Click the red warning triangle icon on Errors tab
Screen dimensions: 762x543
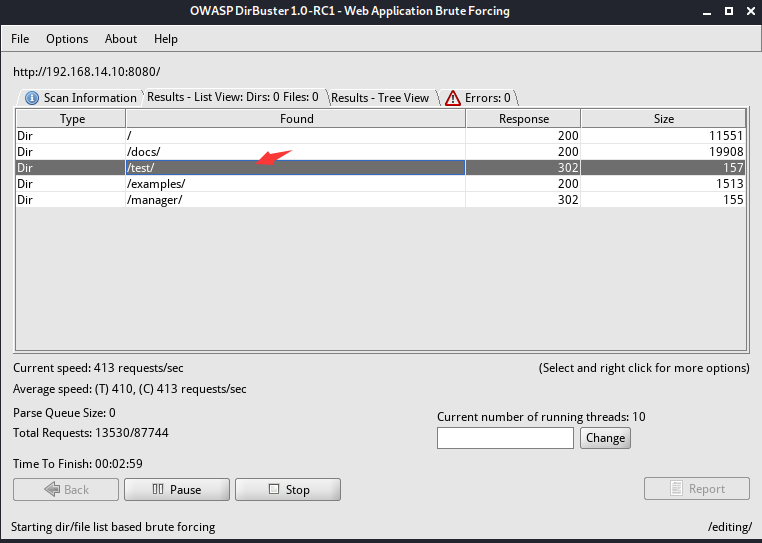click(453, 98)
